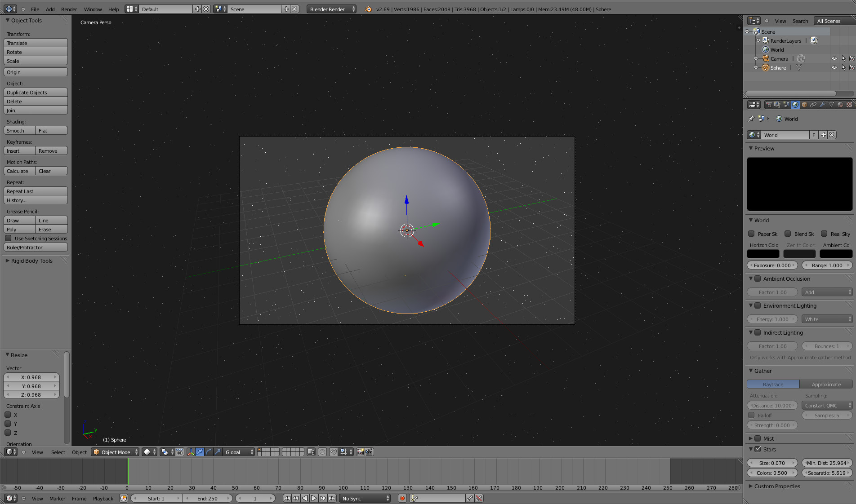Open the viewport shading dropdown

150,452
